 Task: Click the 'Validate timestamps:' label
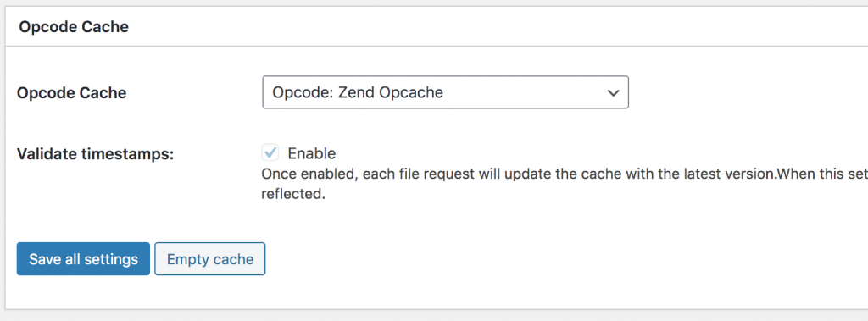(x=95, y=154)
